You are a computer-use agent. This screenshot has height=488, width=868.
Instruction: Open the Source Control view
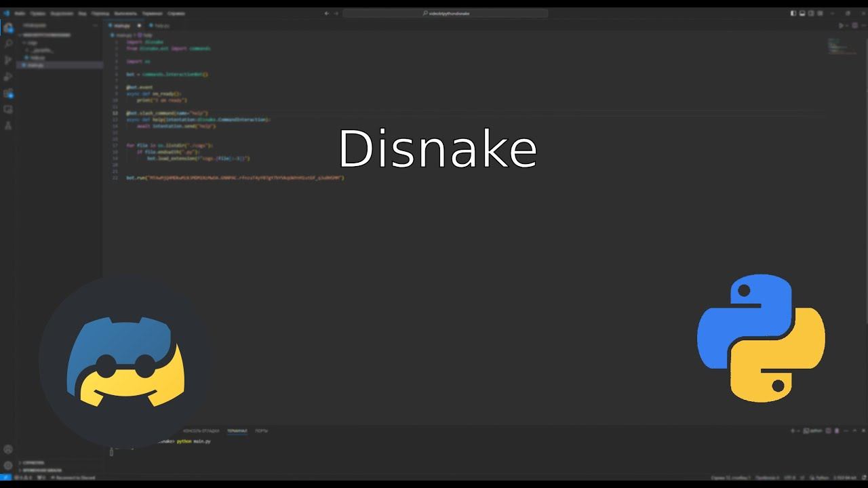8,60
